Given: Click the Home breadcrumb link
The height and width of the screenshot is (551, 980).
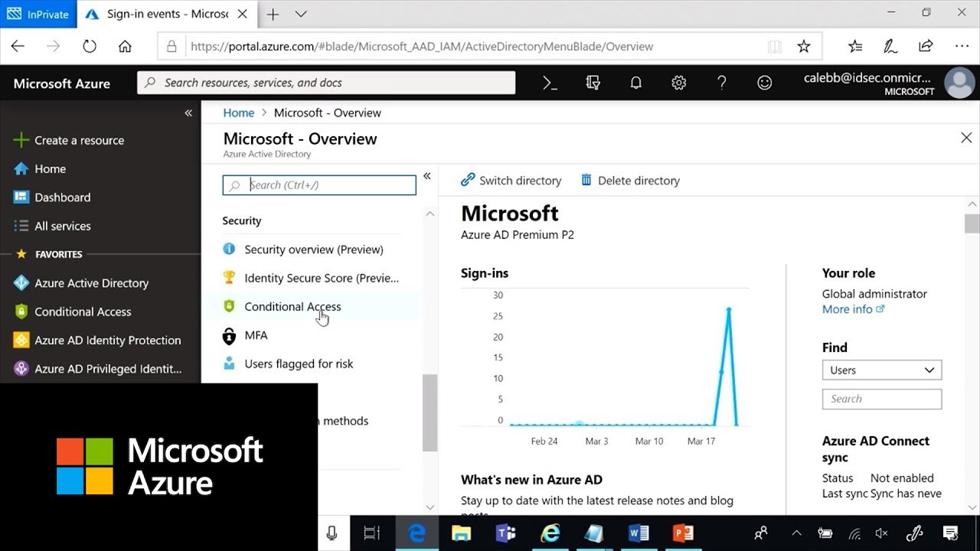Looking at the screenshot, I should [238, 112].
